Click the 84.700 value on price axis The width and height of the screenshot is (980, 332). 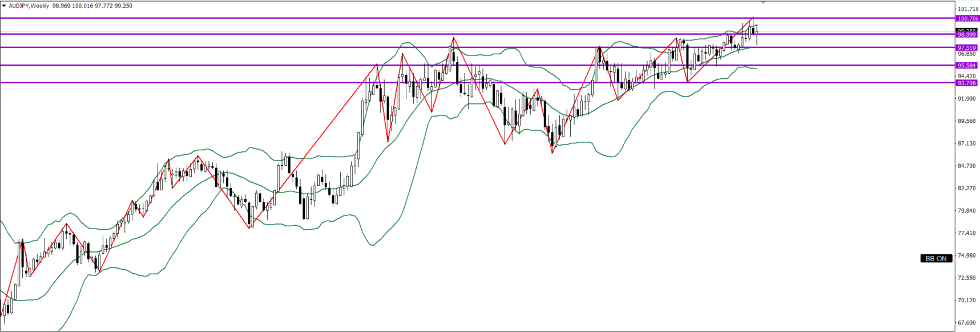967,166
